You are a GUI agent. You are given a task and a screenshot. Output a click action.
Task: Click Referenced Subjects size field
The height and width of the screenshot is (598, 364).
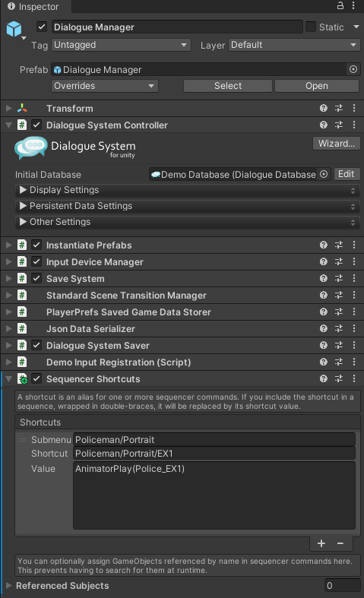[342, 585]
